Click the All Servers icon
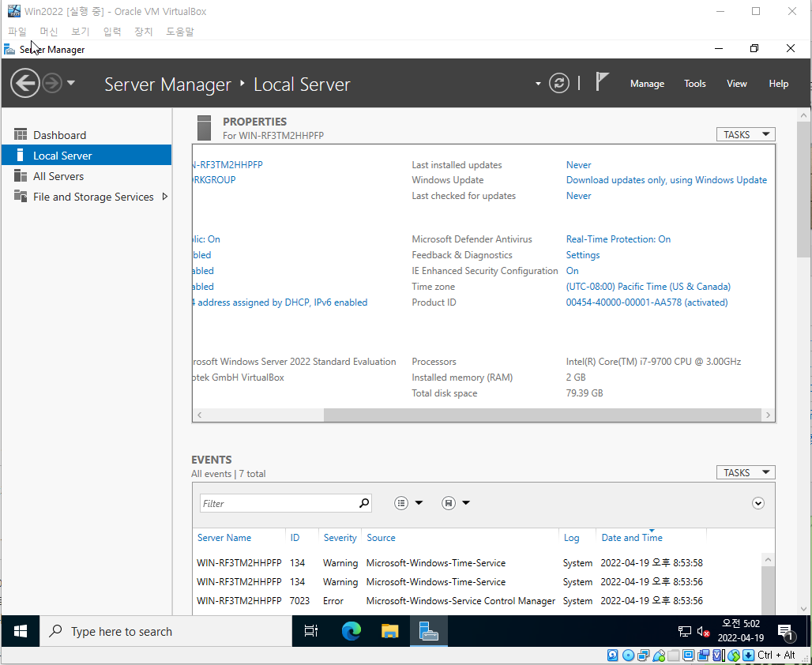The width and height of the screenshot is (812, 665). coord(21,175)
